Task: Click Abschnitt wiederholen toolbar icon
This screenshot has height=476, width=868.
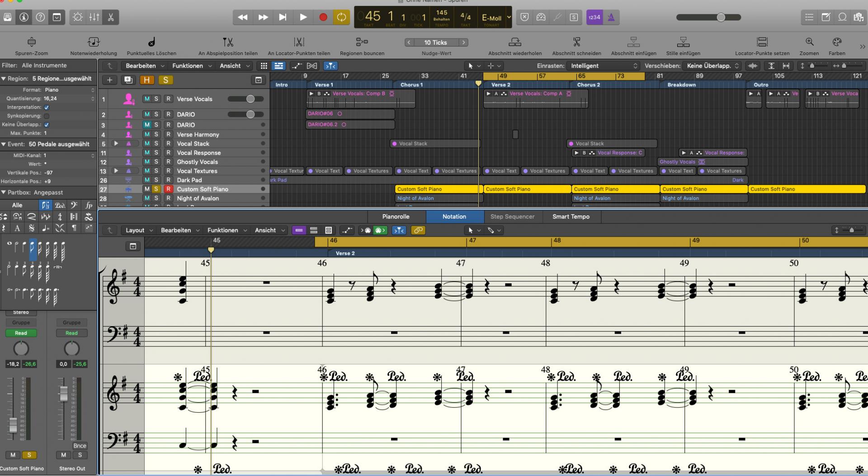Action: point(515,42)
